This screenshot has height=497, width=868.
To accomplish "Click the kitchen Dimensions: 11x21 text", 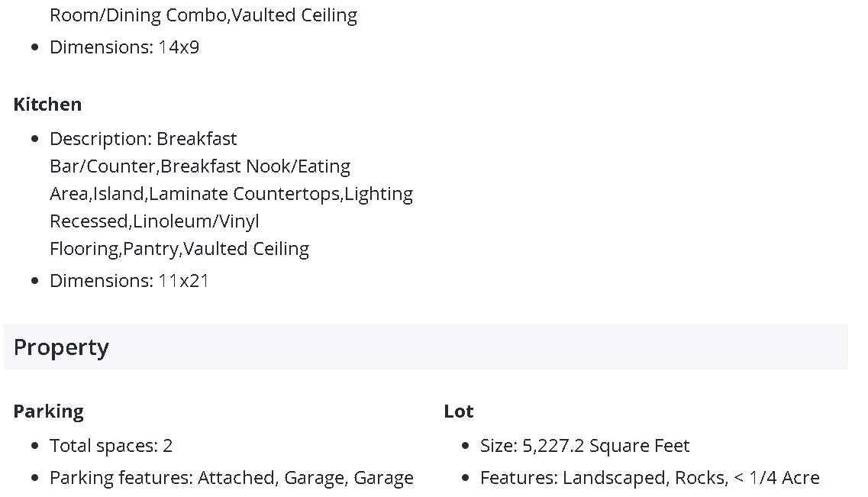I will tap(129, 280).
